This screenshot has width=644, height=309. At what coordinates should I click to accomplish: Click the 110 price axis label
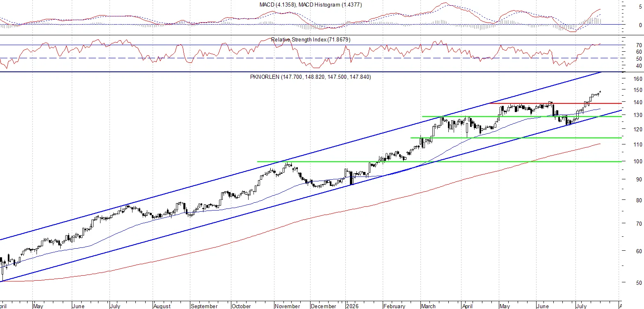pos(638,144)
